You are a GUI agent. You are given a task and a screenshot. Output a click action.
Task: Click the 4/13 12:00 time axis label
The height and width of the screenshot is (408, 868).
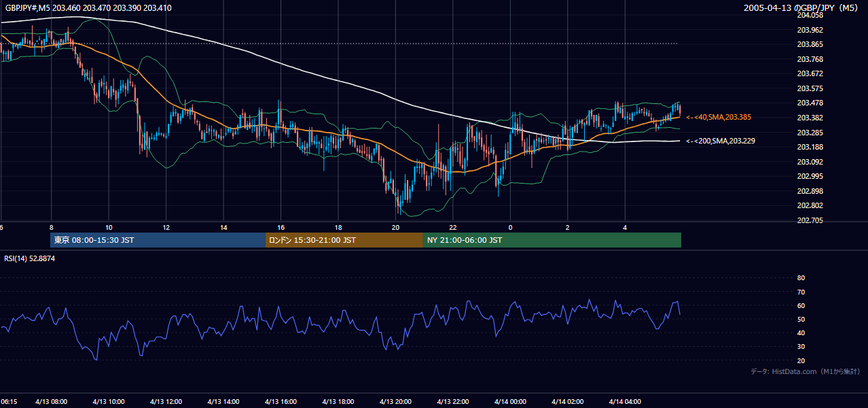(x=166, y=402)
